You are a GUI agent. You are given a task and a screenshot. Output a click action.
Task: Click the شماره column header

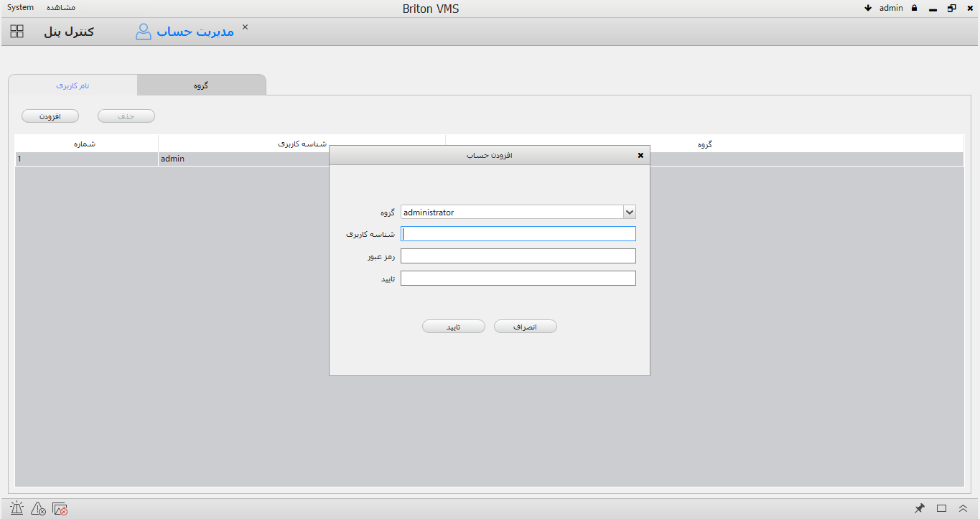(x=86, y=144)
